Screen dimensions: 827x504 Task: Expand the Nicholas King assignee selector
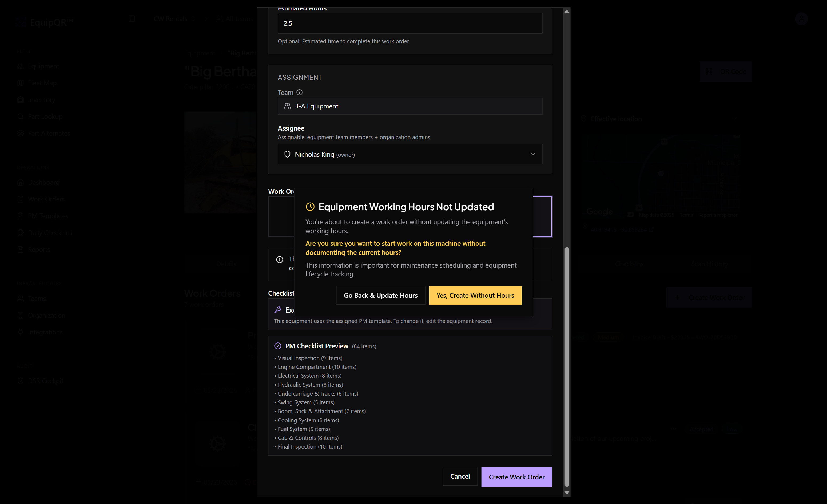(x=410, y=154)
